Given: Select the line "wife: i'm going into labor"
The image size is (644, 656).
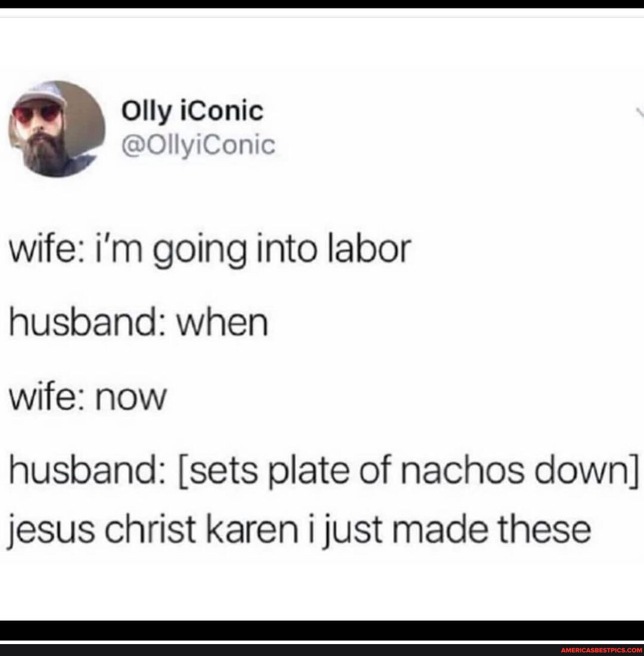Looking at the screenshot, I should tap(210, 250).
